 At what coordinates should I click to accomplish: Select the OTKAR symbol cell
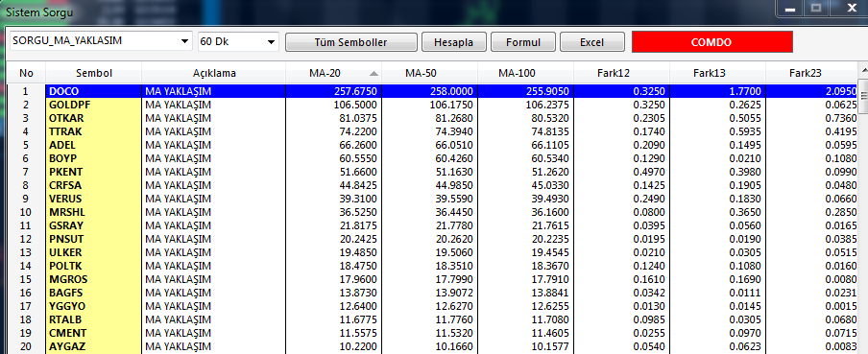pos(93,118)
